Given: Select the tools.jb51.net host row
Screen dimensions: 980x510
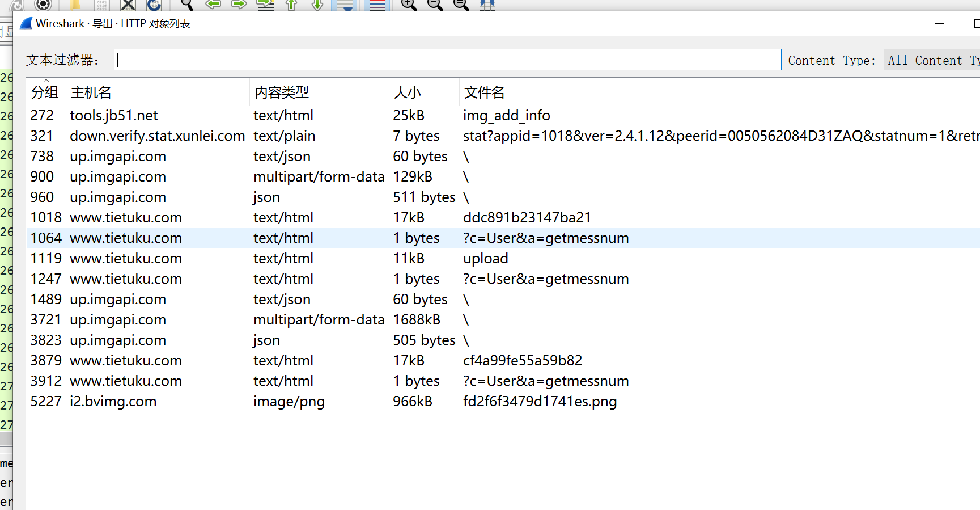Looking at the screenshot, I should tap(503, 116).
